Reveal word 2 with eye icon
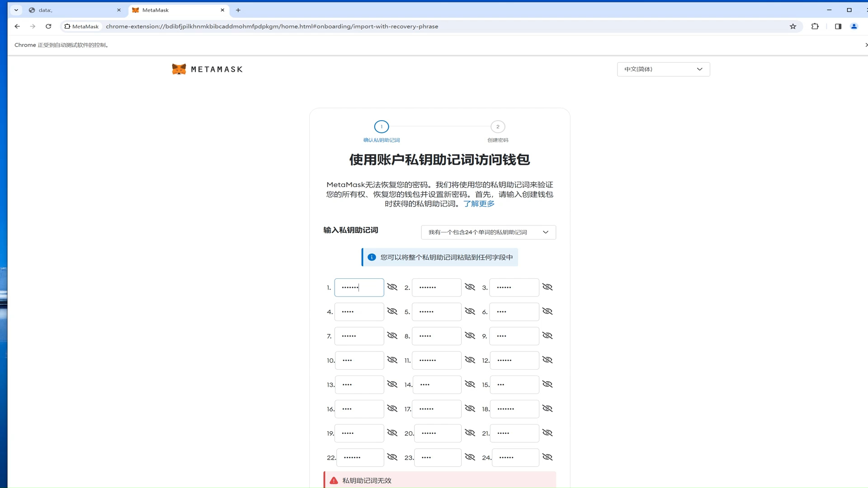Image resolution: width=868 pixels, height=488 pixels. (470, 287)
